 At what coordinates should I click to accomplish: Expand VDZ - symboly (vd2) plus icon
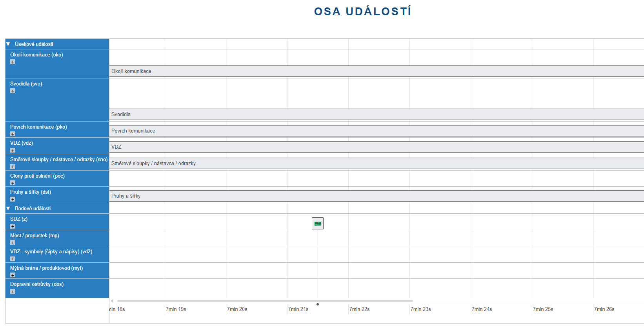click(x=13, y=259)
